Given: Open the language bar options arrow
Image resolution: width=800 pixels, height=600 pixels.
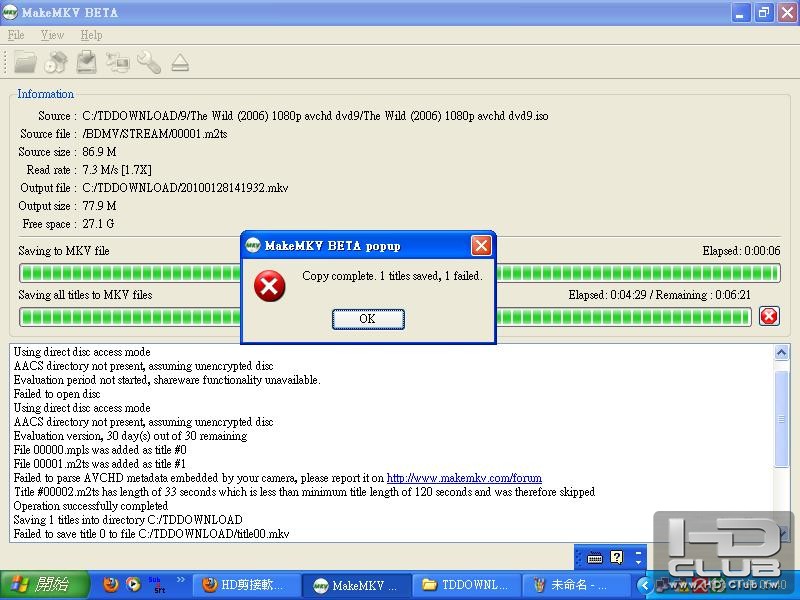Looking at the screenshot, I should [x=638, y=562].
